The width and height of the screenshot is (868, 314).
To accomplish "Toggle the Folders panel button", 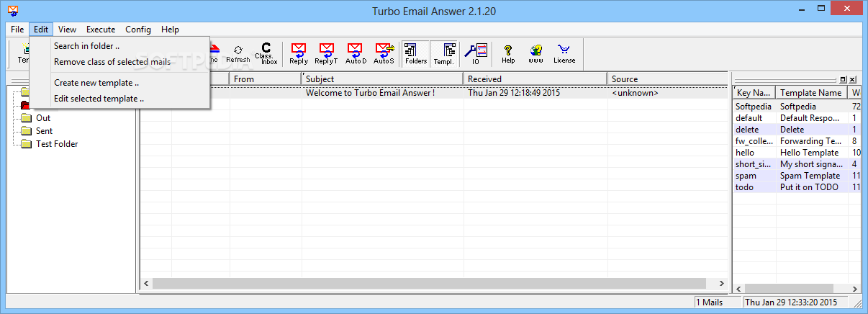I will click(x=415, y=53).
